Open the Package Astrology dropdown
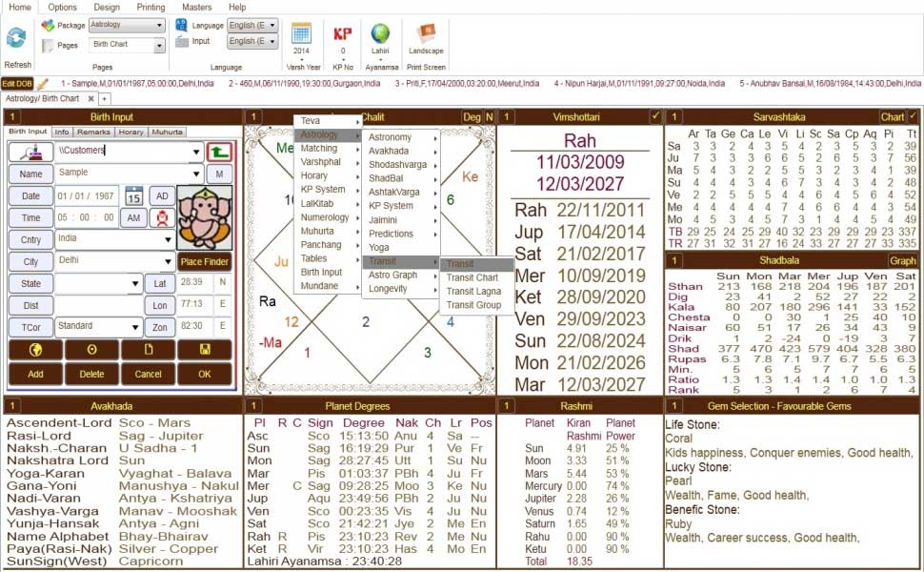The width and height of the screenshot is (924, 572). click(x=160, y=26)
